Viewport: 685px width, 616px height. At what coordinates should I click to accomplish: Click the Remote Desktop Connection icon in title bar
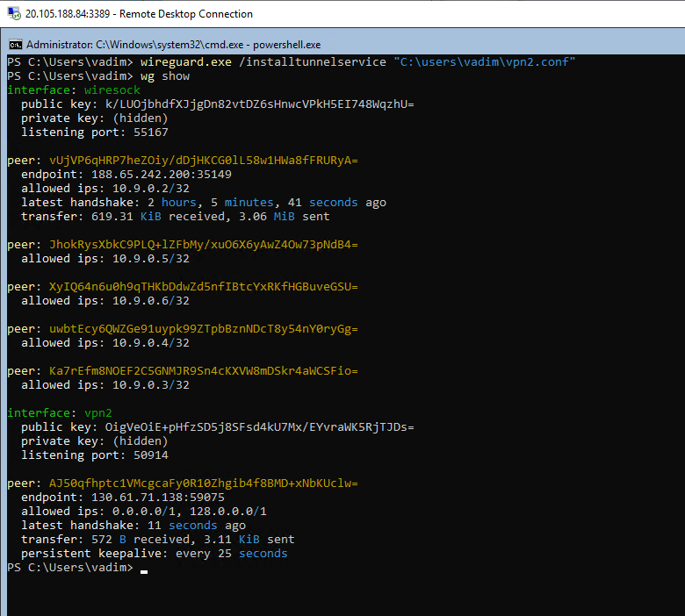(x=14, y=13)
